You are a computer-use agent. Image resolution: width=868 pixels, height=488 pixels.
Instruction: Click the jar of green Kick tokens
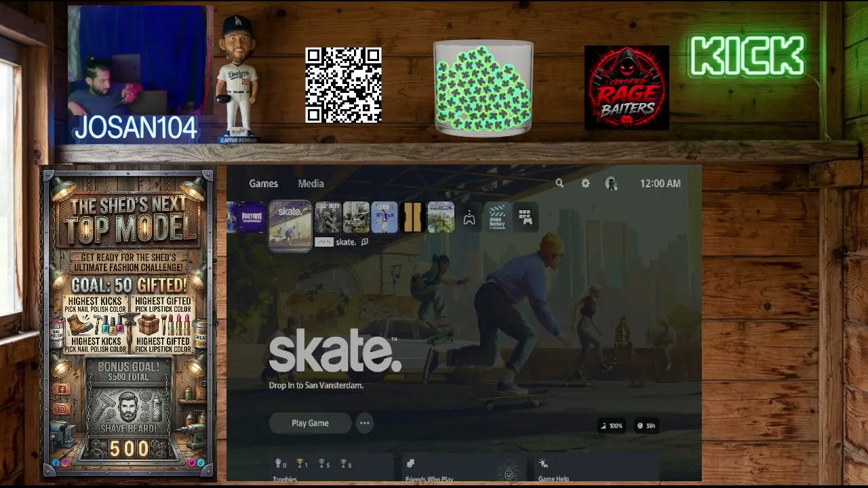(x=484, y=88)
